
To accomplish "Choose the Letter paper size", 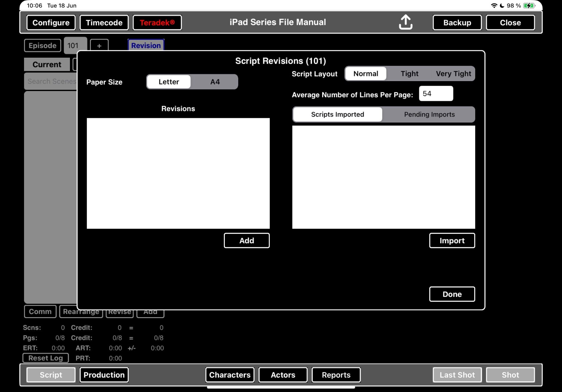I will [169, 82].
